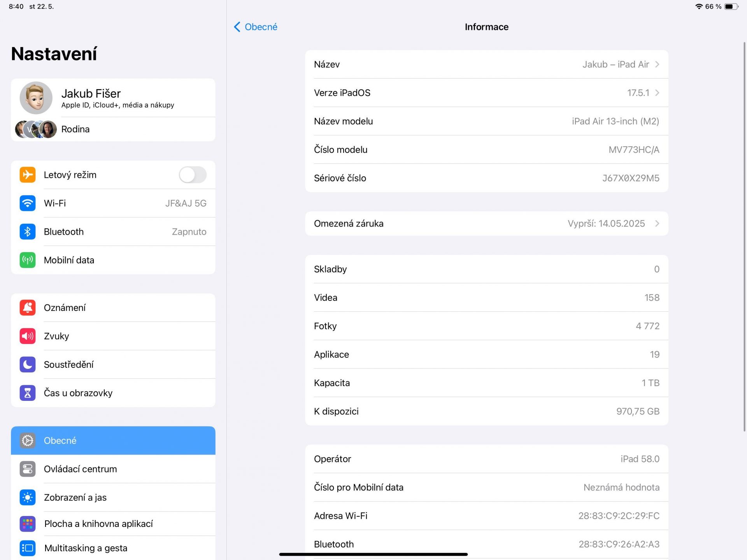Tap the Zvuky speaker icon
Image resolution: width=747 pixels, height=560 pixels.
(x=28, y=336)
